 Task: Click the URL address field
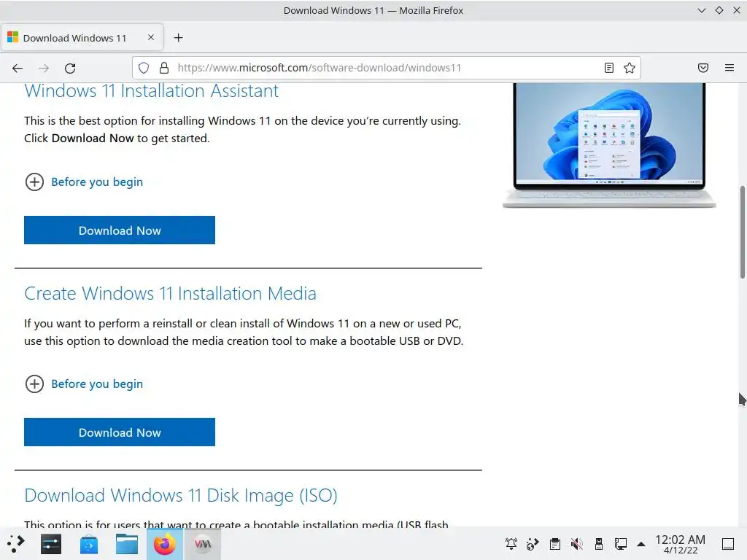tap(386, 68)
